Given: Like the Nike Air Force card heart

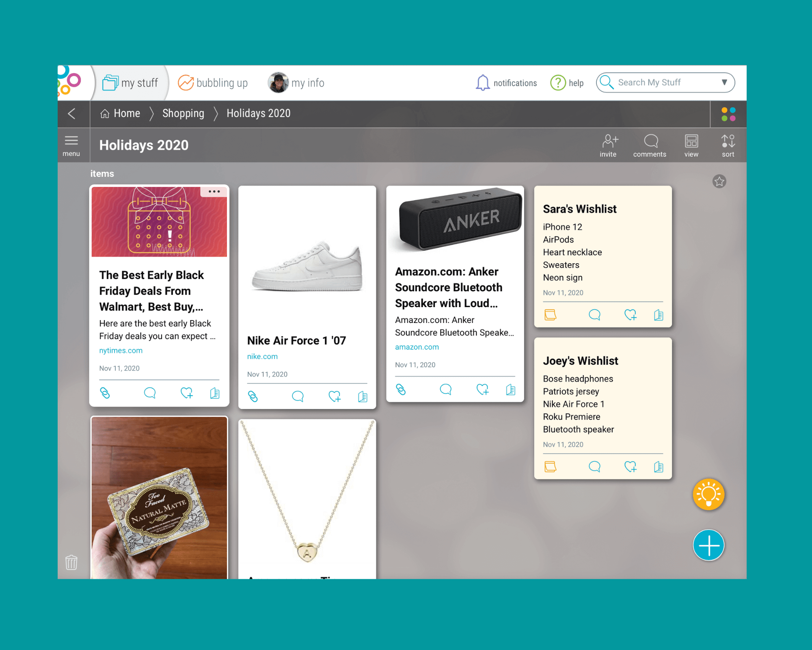Looking at the screenshot, I should click(x=334, y=396).
